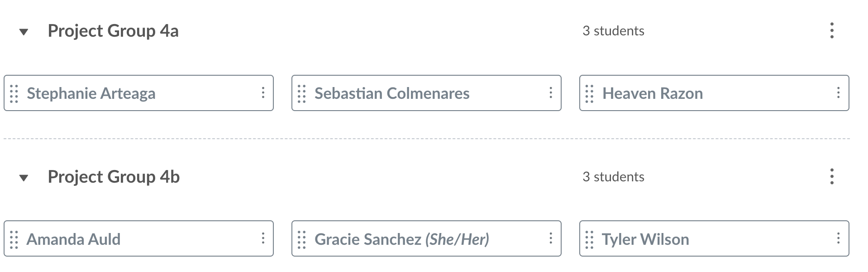Open Sebastian Colmenares's kebab menu
Image resolution: width=868 pixels, height=272 pixels.
coord(551,93)
